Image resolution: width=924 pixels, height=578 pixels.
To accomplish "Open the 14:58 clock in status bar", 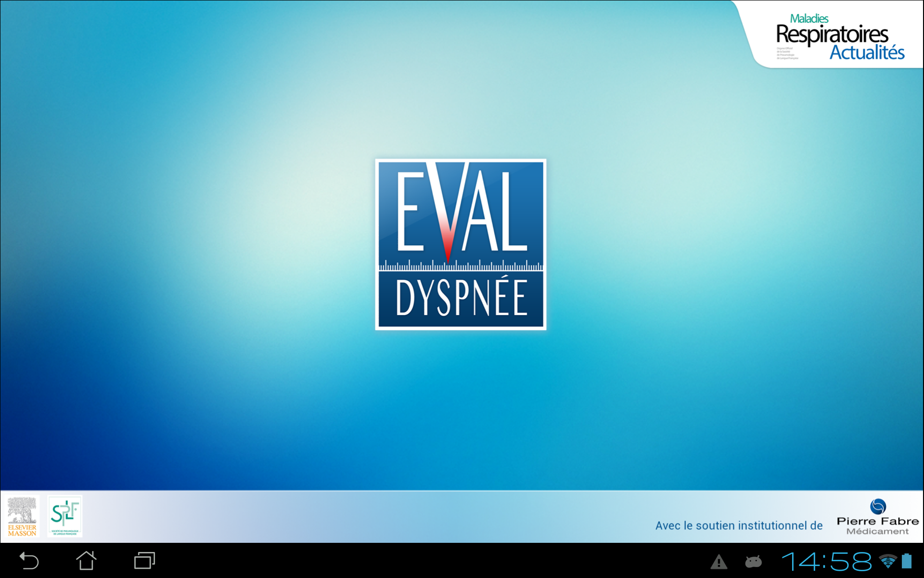I will pyautogui.click(x=826, y=562).
